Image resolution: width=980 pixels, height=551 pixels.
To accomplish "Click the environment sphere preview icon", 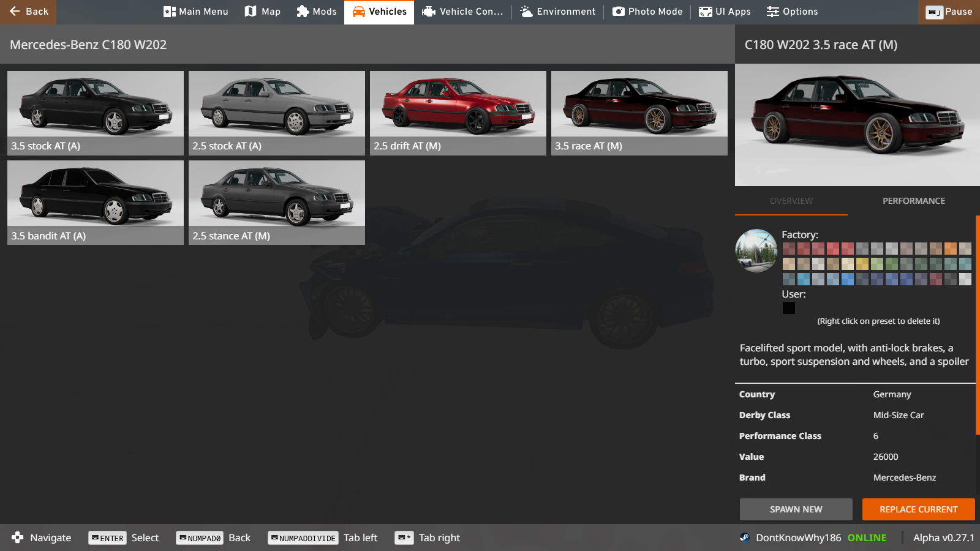I will point(756,250).
